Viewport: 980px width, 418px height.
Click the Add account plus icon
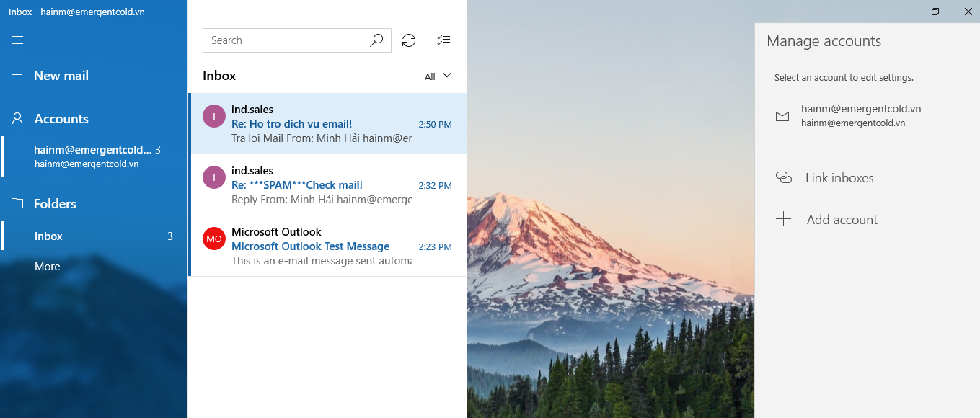[x=783, y=220]
